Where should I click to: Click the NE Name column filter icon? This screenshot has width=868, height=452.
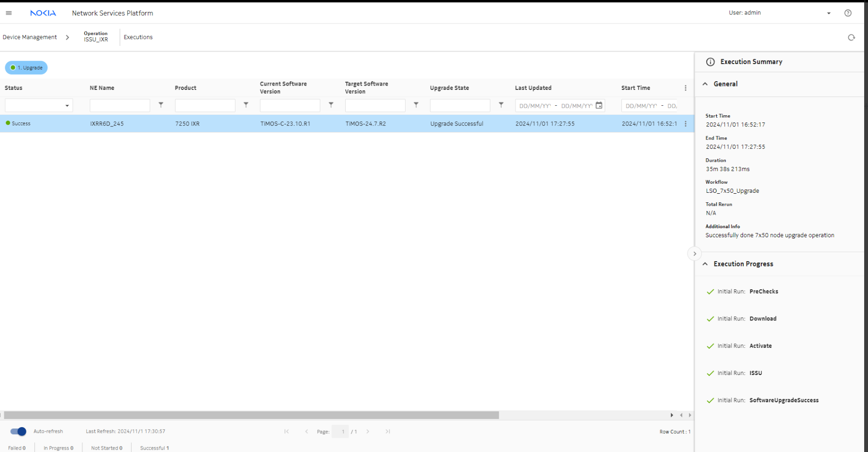(x=161, y=105)
